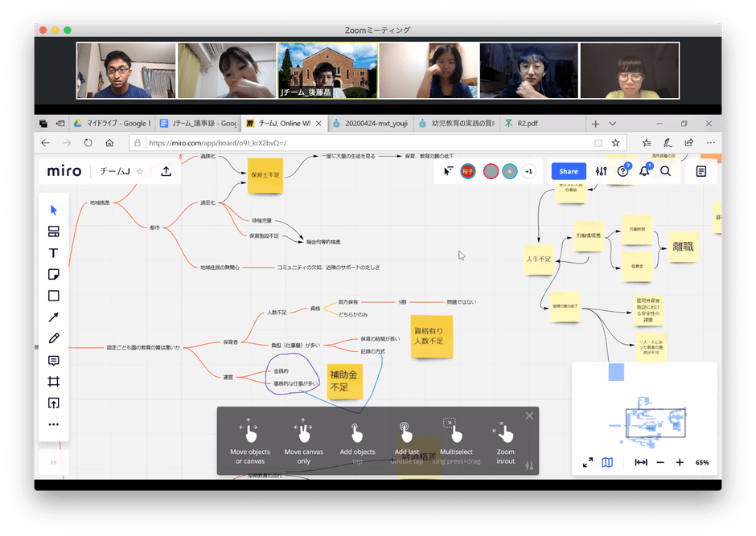Screen dimensions: 756x536
Task: Click the Add objects tap gesture
Action: point(357,442)
